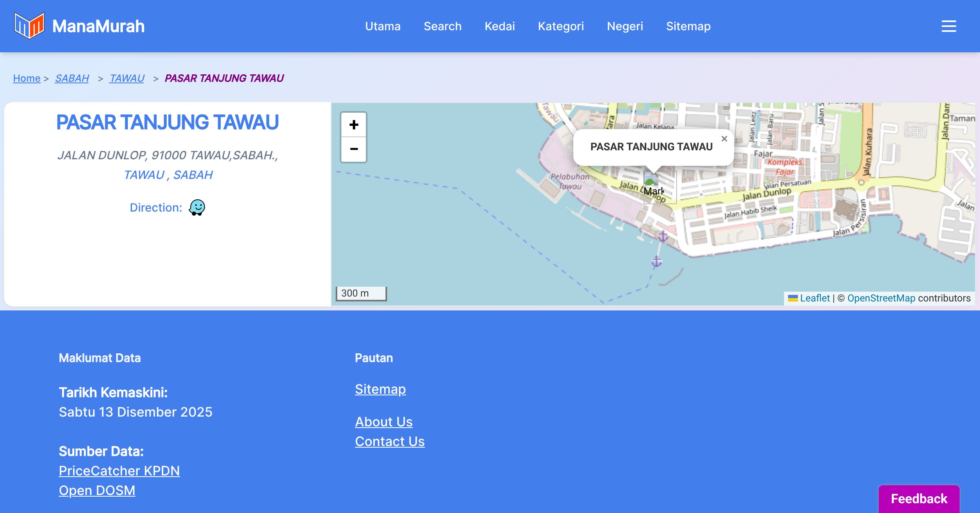Open PriceCatcher KPDN source link
Screen dimensions: 980x513
click(x=119, y=471)
